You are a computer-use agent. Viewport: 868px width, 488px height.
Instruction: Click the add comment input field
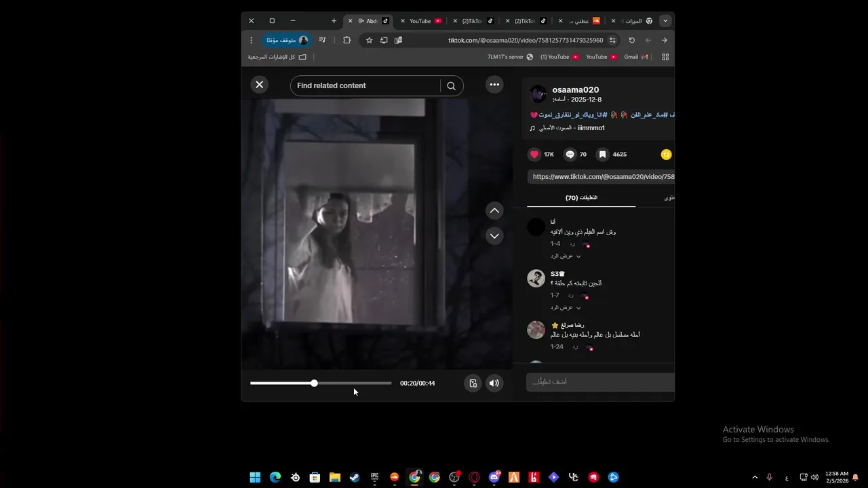tap(600, 382)
